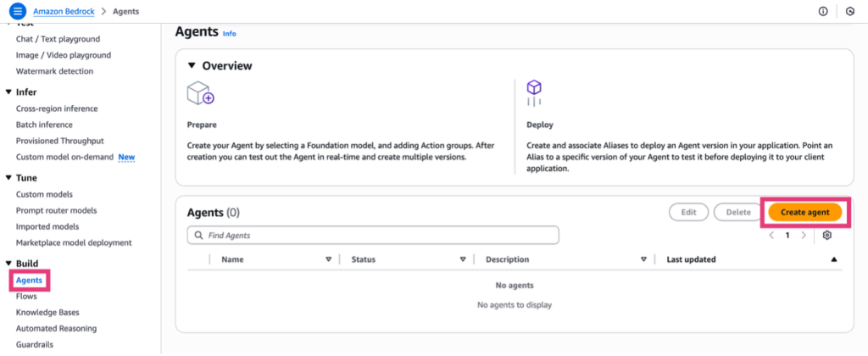
Task: Collapse the Infer sidebar group
Action: click(x=8, y=92)
